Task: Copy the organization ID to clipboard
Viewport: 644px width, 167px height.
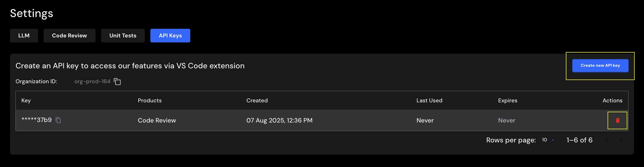Action: coord(117,82)
